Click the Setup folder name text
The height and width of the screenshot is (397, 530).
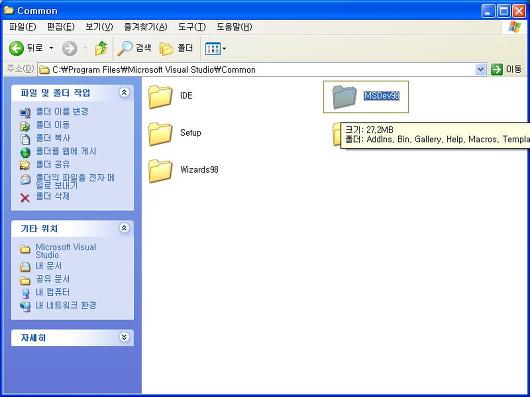tap(191, 132)
